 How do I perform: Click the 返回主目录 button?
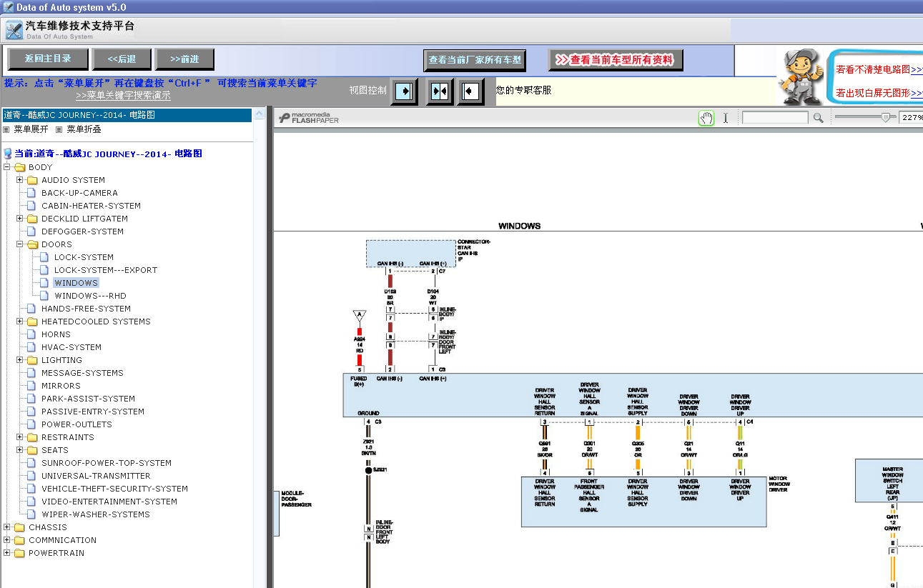tap(48, 59)
